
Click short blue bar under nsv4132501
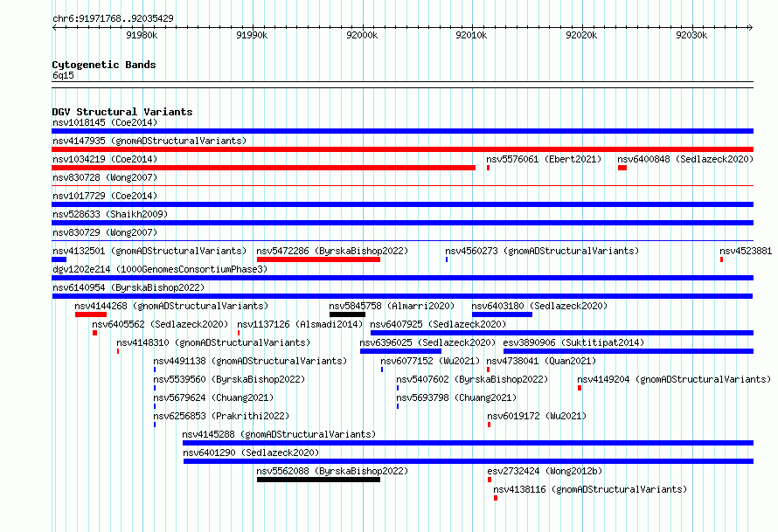[x=59, y=259]
